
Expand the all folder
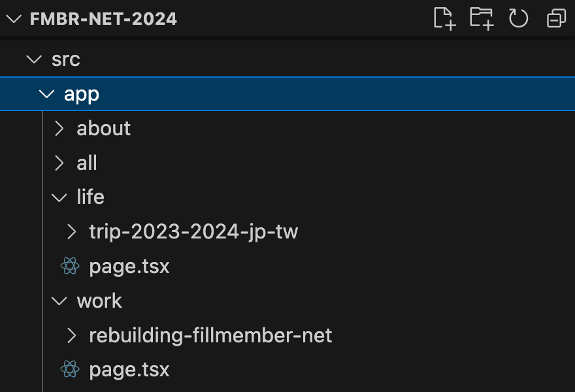tap(58, 163)
